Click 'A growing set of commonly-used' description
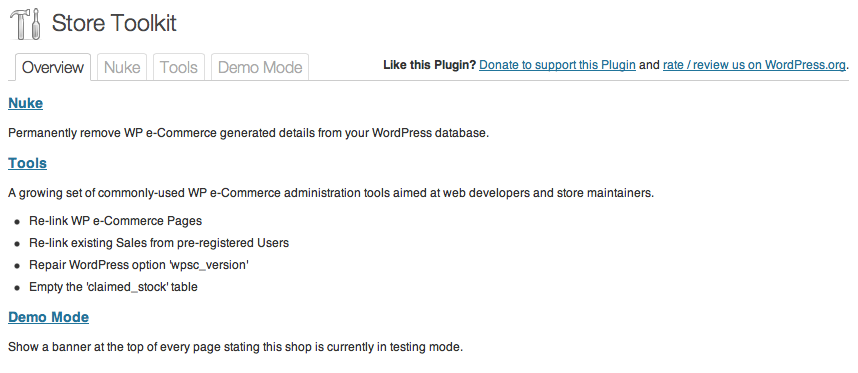This screenshot has width=858, height=373. [331, 193]
